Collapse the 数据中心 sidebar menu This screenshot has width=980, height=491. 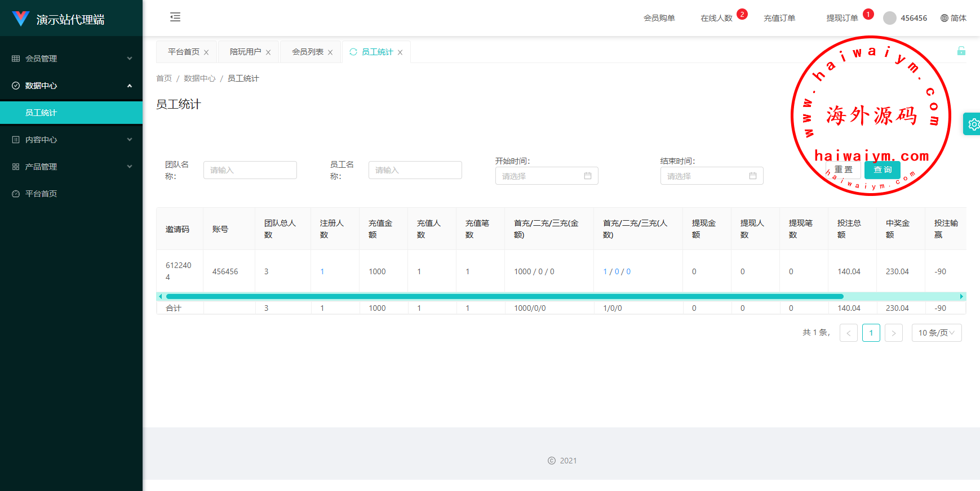coord(71,86)
